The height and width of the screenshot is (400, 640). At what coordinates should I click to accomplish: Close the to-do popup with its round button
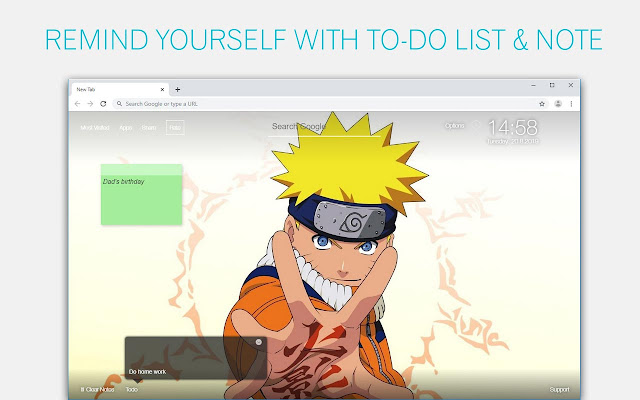click(259, 342)
